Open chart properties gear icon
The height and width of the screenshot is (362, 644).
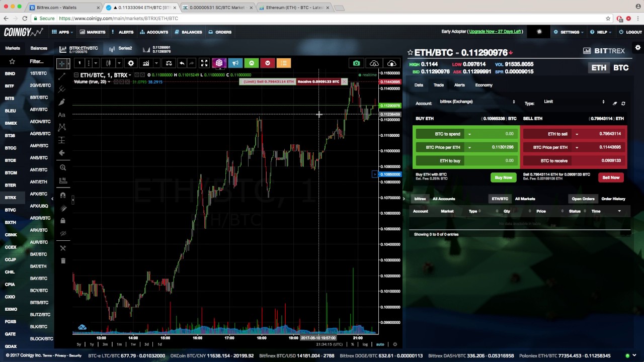coord(131,63)
